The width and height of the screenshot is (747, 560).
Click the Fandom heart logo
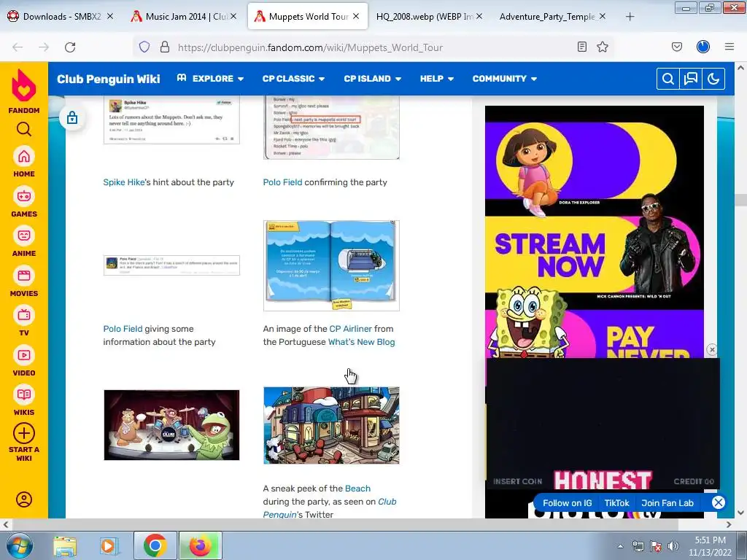pyautogui.click(x=24, y=86)
